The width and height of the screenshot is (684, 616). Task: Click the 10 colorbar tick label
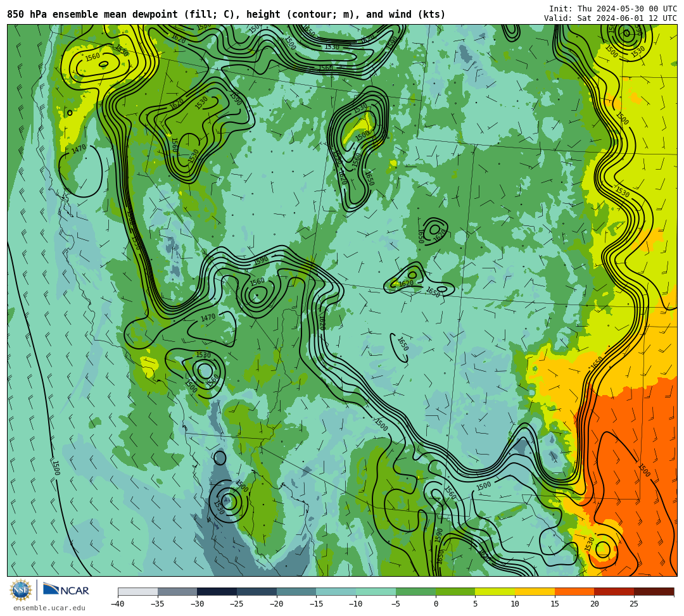(x=515, y=604)
